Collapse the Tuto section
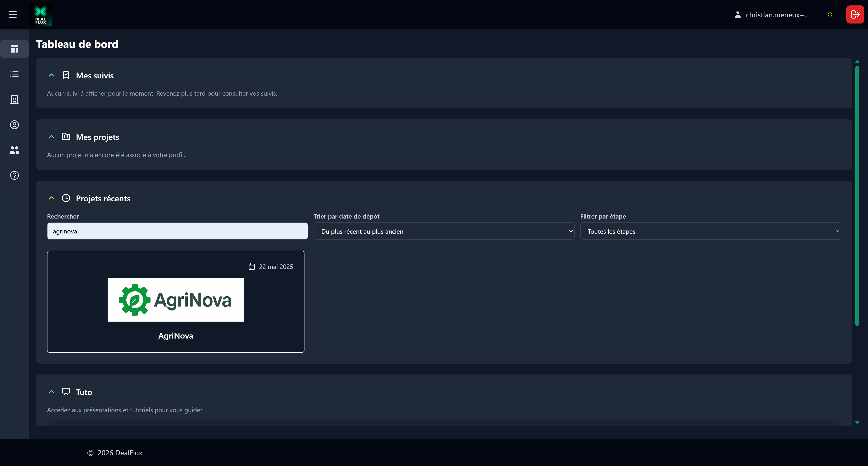The width and height of the screenshot is (868, 466). click(x=52, y=392)
